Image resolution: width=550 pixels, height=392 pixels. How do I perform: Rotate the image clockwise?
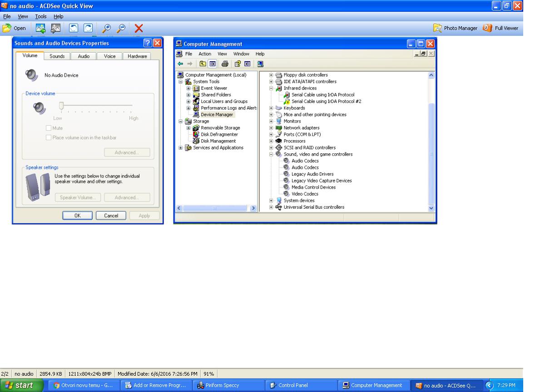(x=89, y=28)
